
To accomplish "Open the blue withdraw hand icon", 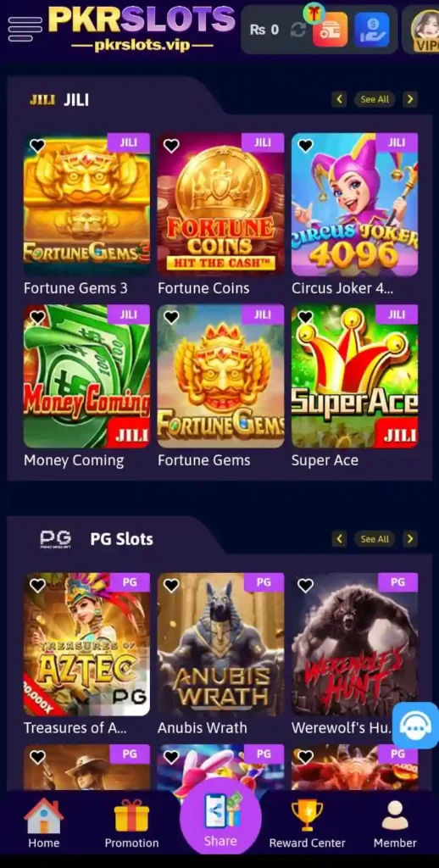I will point(372,30).
